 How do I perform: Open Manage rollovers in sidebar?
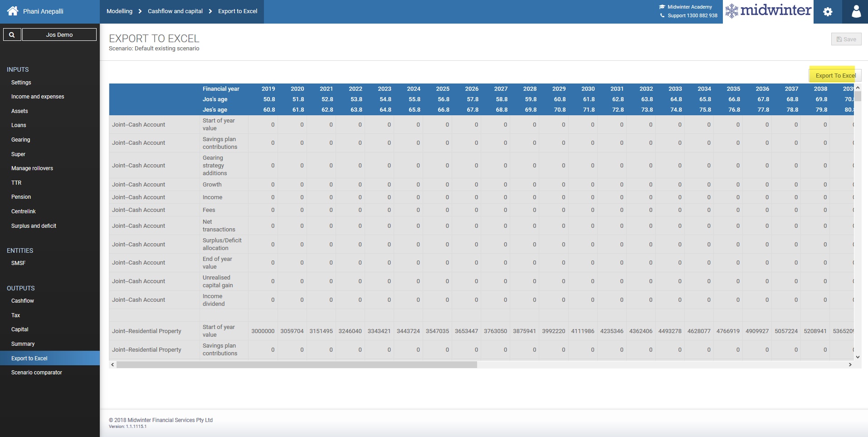click(x=32, y=168)
